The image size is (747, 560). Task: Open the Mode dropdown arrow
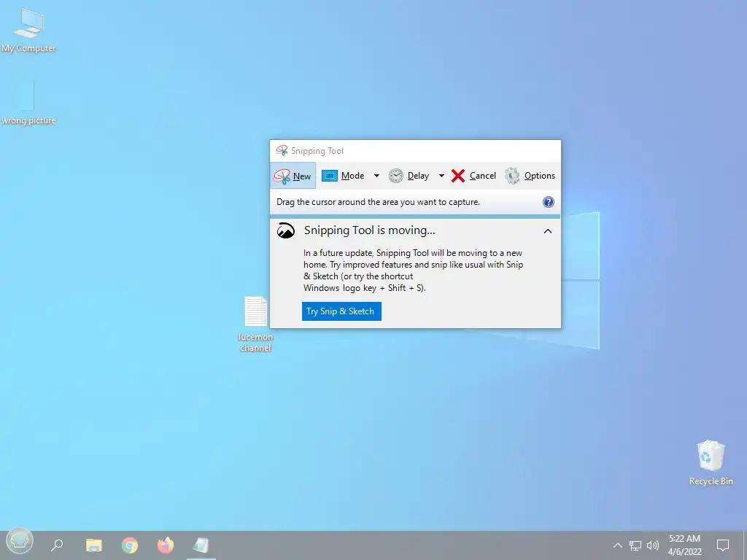(376, 176)
